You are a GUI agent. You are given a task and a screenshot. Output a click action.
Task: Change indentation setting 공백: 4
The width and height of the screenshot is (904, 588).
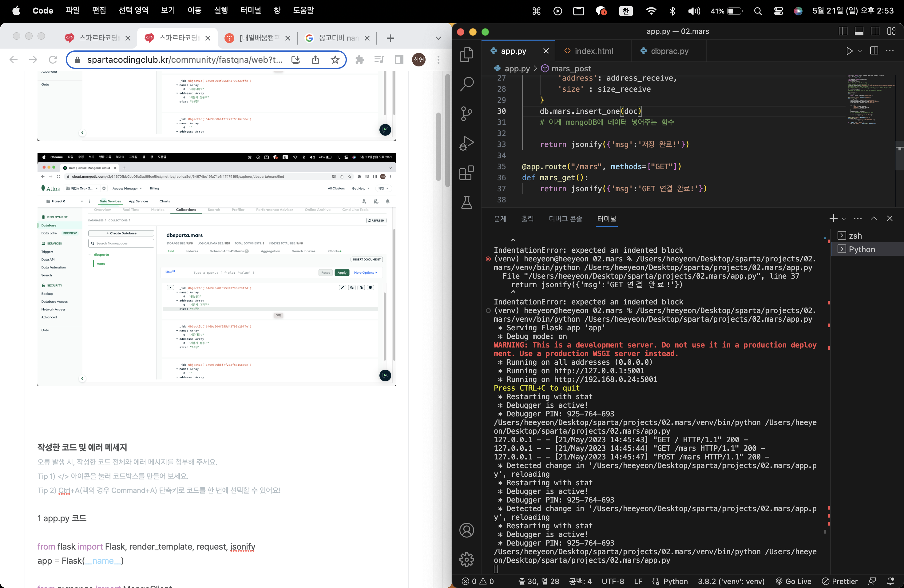coord(581,581)
